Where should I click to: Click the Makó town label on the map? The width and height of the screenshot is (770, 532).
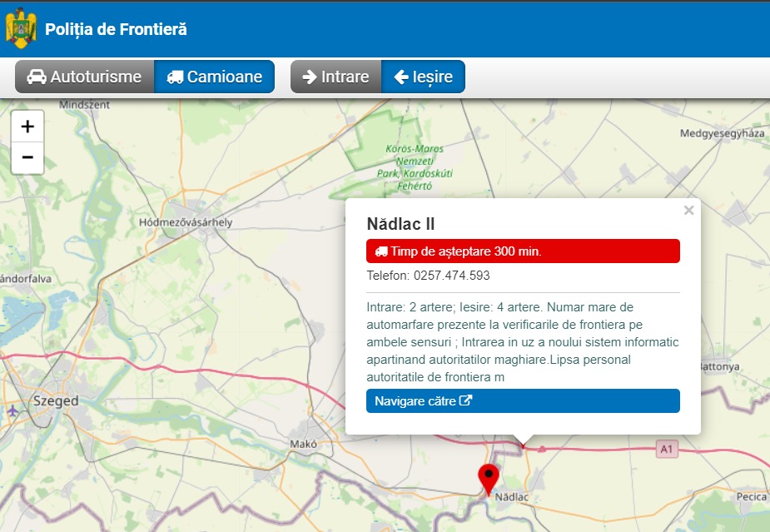click(x=303, y=444)
